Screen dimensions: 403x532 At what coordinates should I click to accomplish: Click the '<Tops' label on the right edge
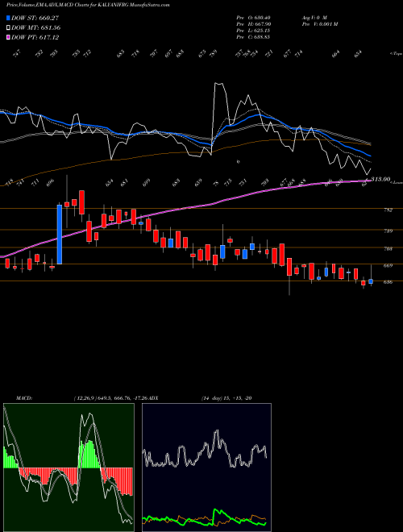tap(397, 54)
